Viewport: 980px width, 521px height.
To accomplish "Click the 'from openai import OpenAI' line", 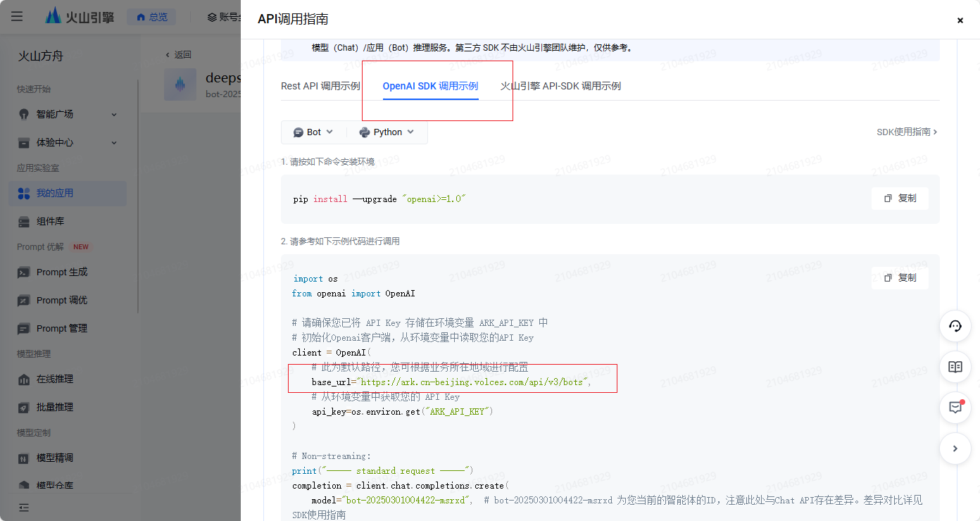I will click(x=353, y=294).
